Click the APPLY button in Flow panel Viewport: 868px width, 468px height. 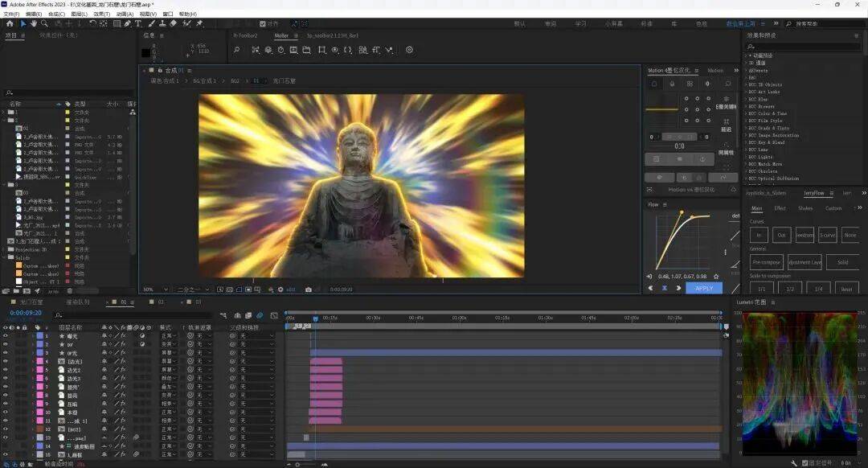pos(704,288)
